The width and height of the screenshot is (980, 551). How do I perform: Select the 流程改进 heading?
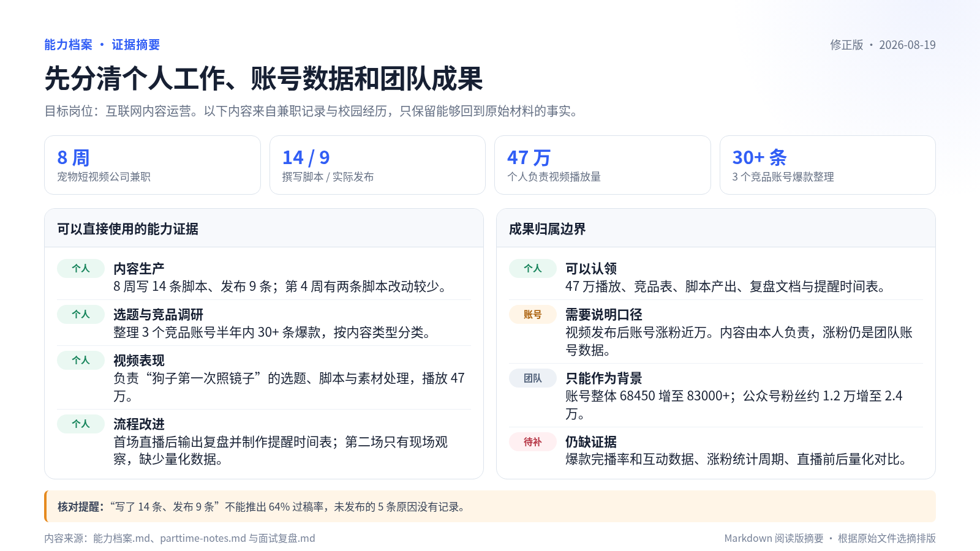pyautogui.click(x=139, y=424)
